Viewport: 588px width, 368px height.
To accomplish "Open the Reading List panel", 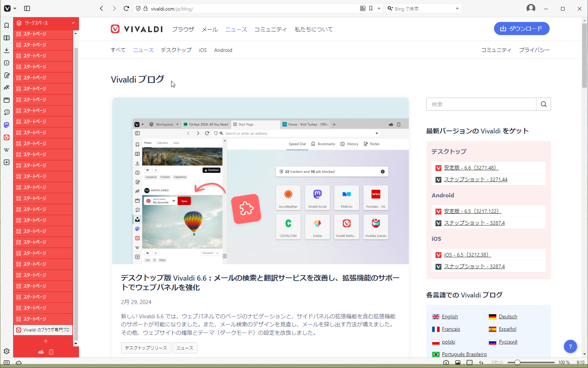I will click(7, 38).
